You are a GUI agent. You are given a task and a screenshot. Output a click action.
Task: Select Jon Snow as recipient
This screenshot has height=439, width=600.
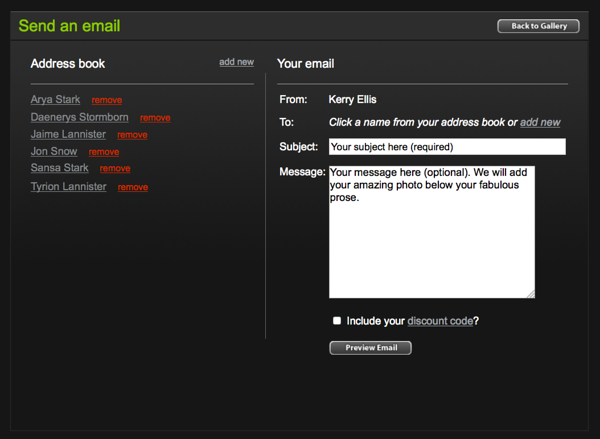pyautogui.click(x=54, y=152)
